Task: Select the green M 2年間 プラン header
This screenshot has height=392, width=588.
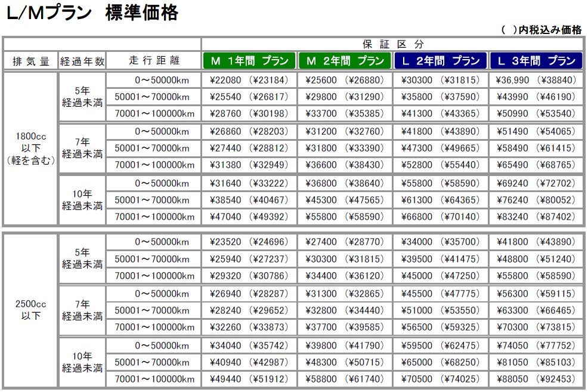Action: 345,61
